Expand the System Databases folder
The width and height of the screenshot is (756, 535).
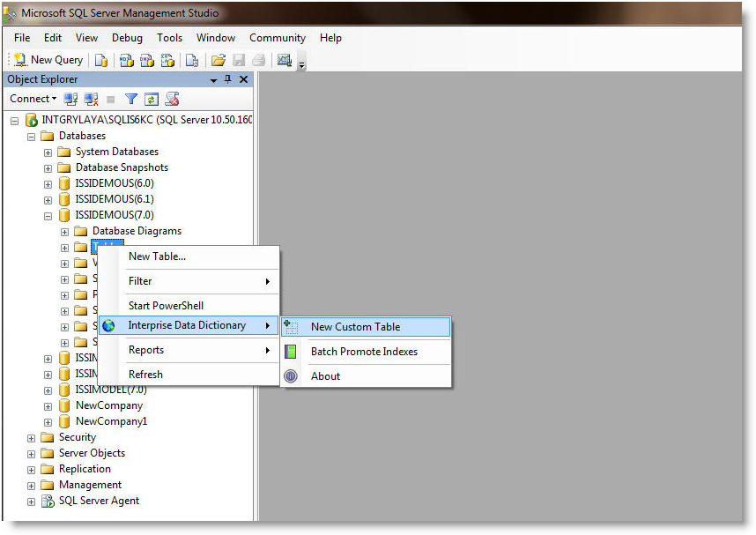tap(48, 152)
